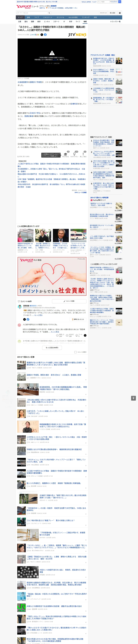Share the article on Facebook from the headline bar
Image resolution: width=138 pixels, height=644 pixels.
point(45,35)
